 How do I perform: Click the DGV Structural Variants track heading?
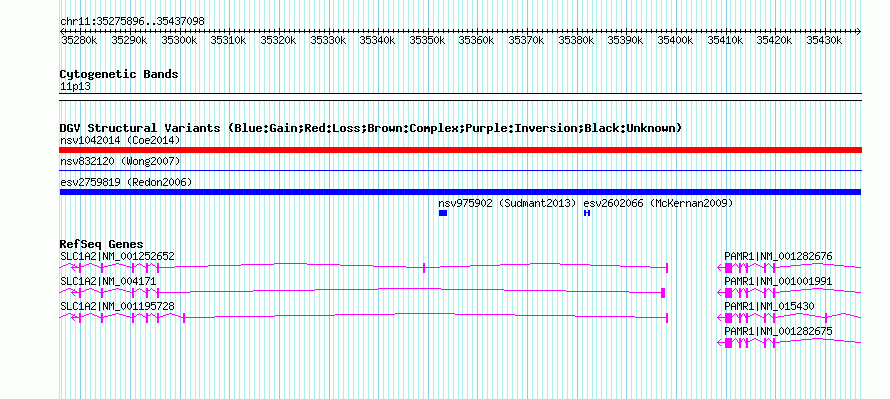coord(371,128)
